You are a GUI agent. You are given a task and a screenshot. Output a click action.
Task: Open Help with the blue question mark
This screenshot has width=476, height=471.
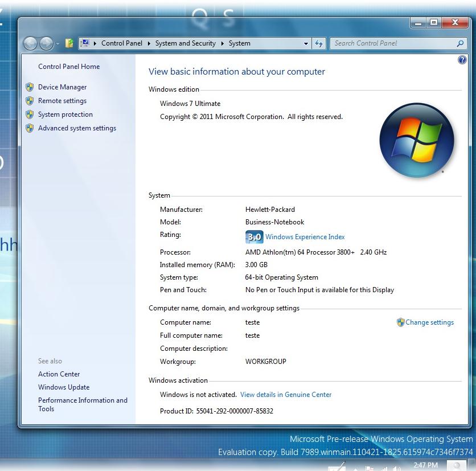462,60
